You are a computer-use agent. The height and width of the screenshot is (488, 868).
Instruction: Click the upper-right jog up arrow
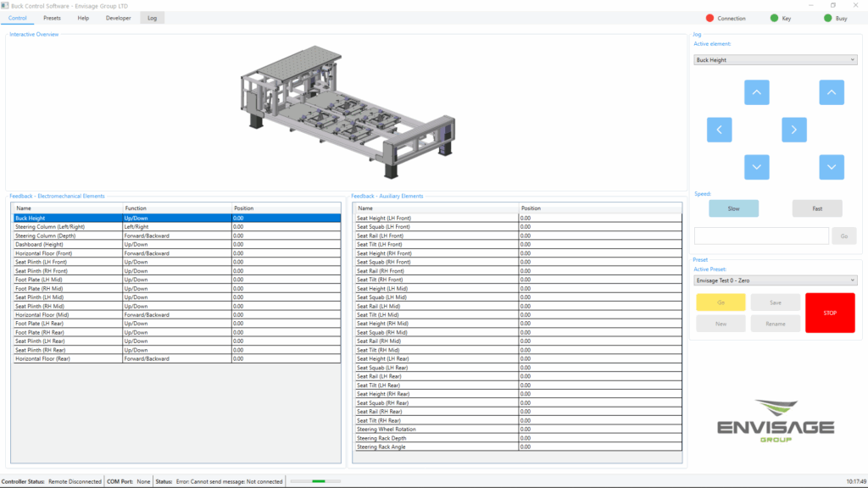[x=832, y=92]
